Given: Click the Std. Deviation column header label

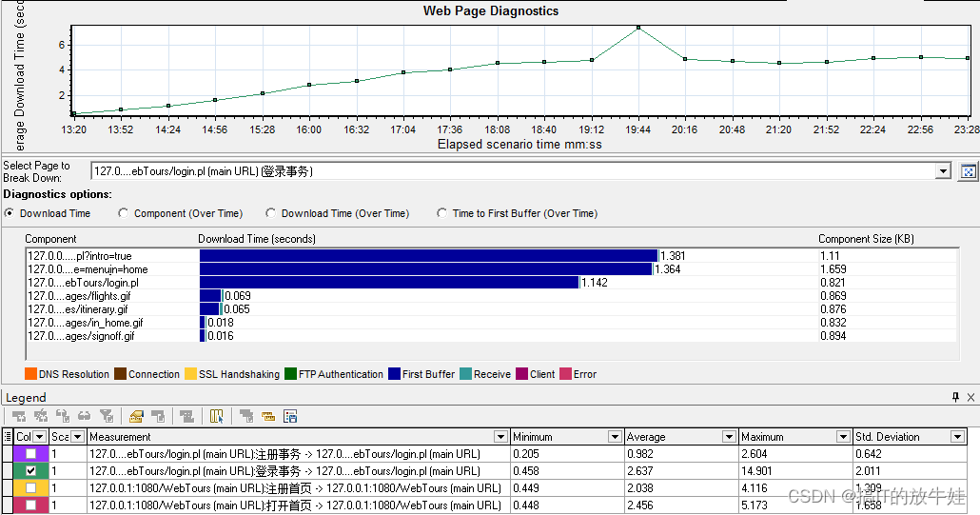Looking at the screenshot, I should (888, 437).
